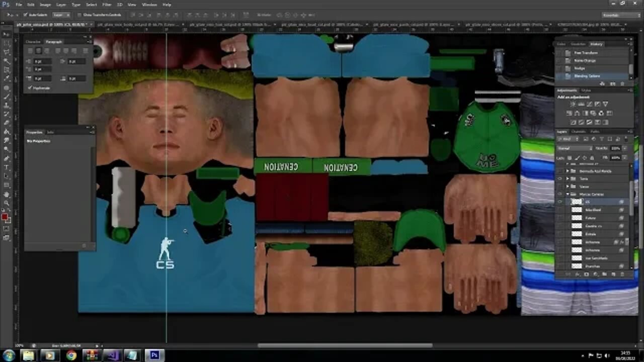Viewport: 644px width, 362px height.
Task: Switch to the Swatches tab
Action: (578, 44)
